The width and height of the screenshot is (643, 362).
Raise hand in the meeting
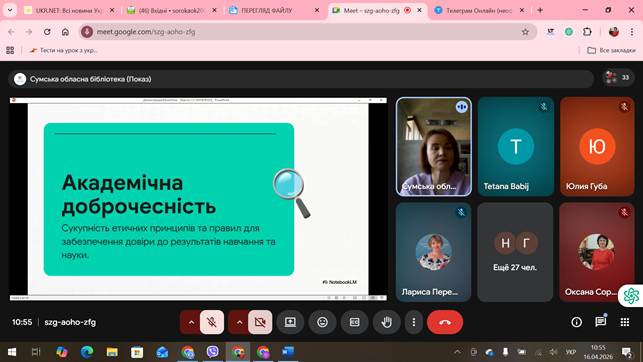386,322
